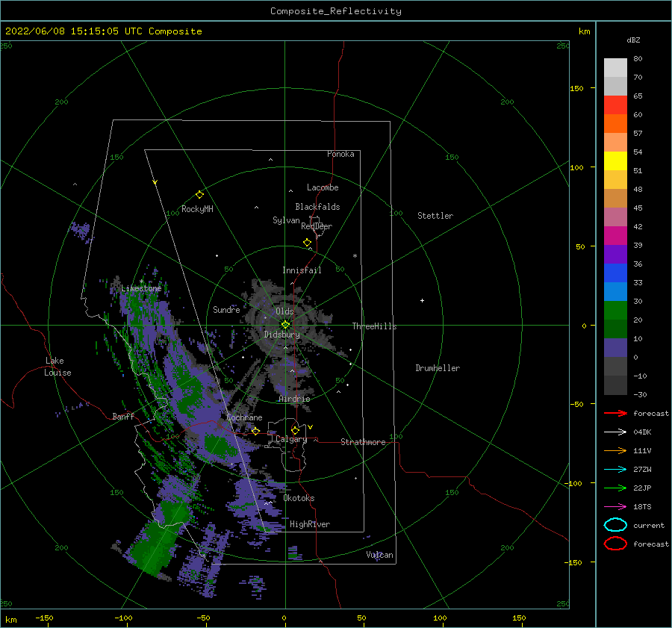
Task: Select the orange 111V arrow icon
Action: pyautogui.click(x=615, y=450)
